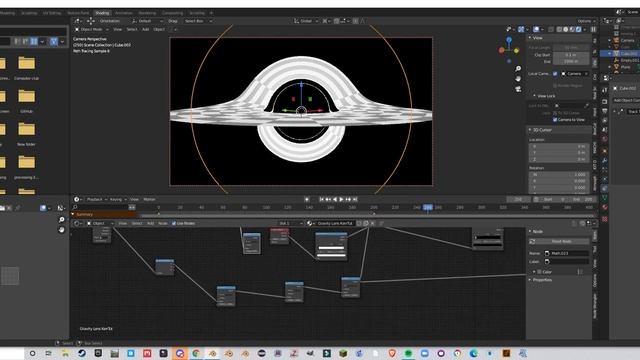Jump to the timeline end frame
Viewport: 640px width, 360px height.
pyautogui.click(x=355, y=200)
